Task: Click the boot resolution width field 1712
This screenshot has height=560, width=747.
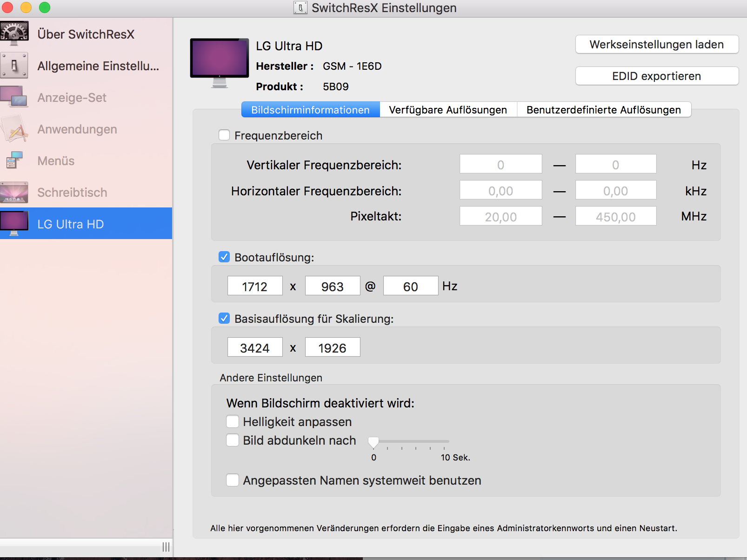Action: (255, 286)
